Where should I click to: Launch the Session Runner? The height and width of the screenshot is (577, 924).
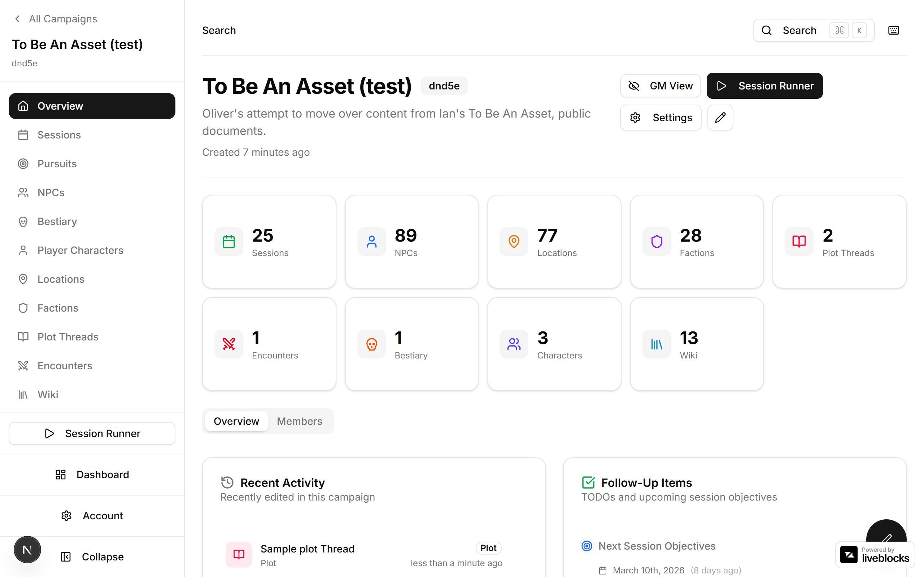pos(764,85)
